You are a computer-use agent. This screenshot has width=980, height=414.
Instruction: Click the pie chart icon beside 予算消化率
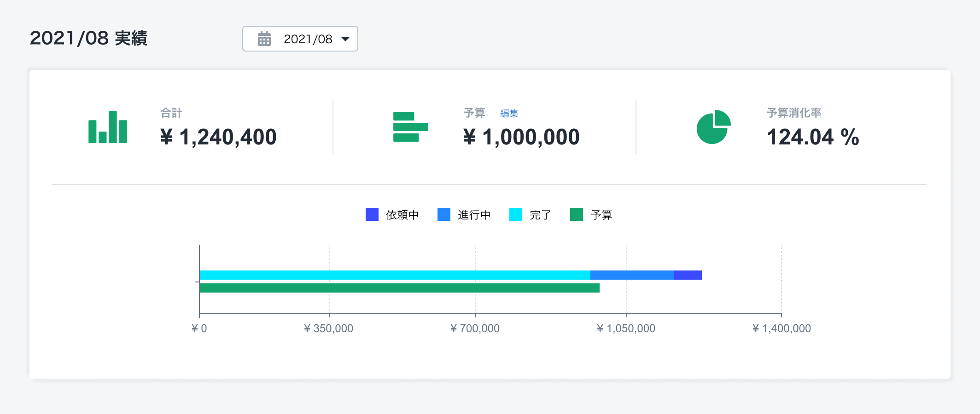point(713,127)
